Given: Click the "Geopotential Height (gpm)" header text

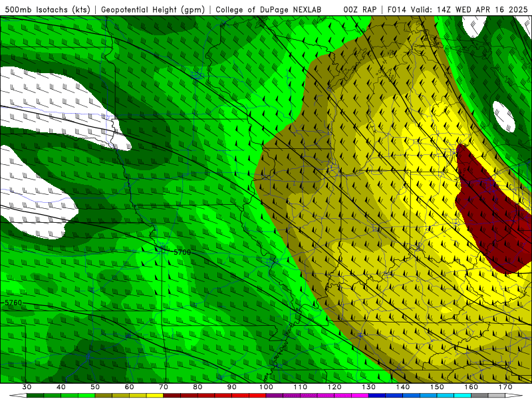Looking at the screenshot, I should pos(153,10).
